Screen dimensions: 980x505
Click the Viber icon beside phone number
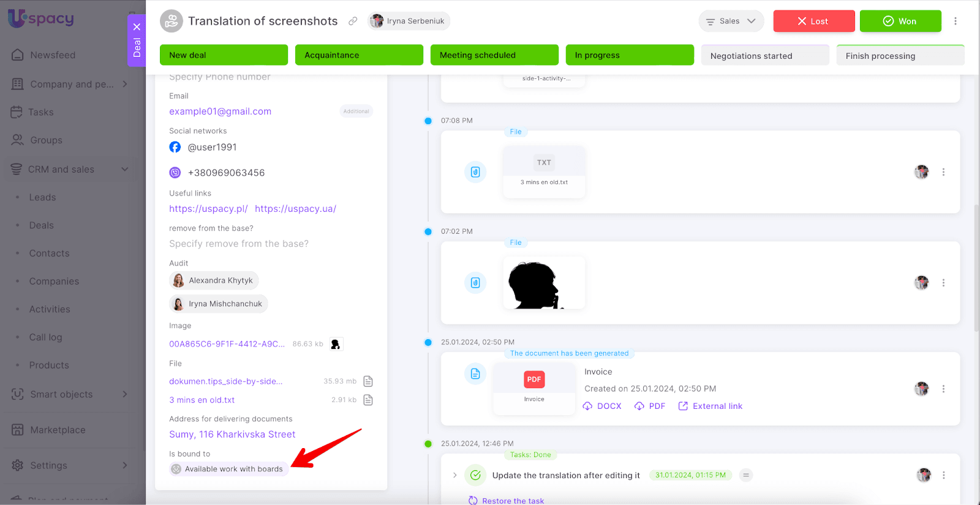(x=175, y=173)
